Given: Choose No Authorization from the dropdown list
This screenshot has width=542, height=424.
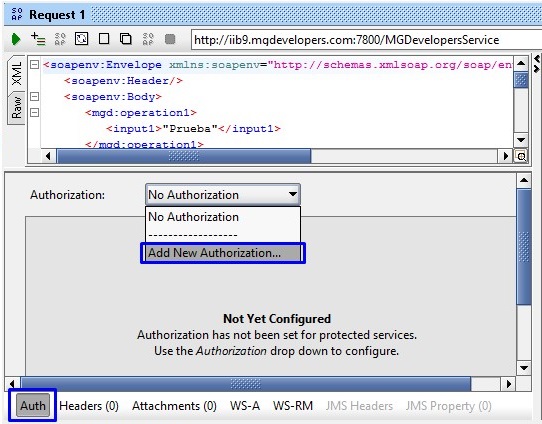Looking at the screenshot, I should 223,217.
